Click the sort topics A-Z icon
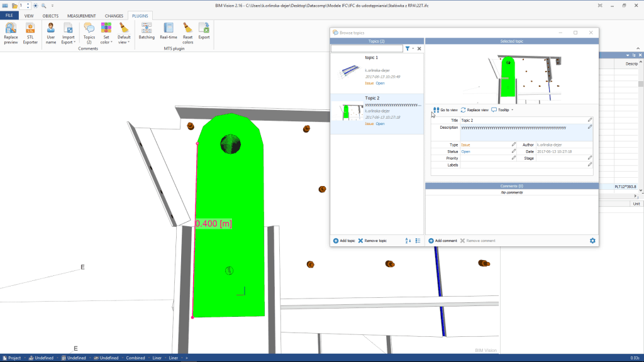 408,241
